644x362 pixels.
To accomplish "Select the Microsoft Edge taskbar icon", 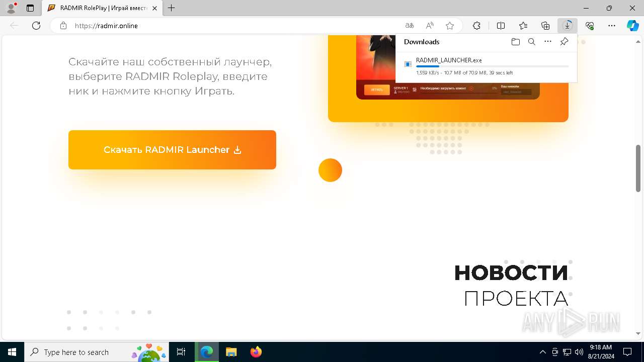I will (207, 352).
